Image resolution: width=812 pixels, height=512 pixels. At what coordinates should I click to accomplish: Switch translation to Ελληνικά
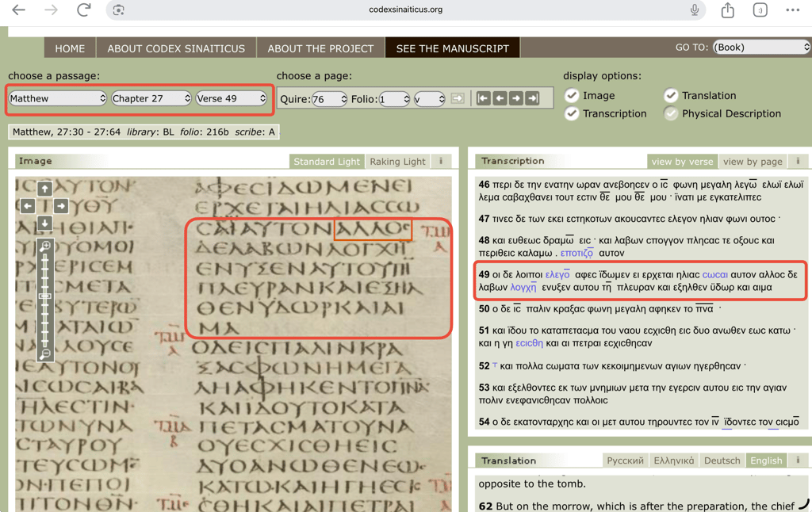point(674,460)
